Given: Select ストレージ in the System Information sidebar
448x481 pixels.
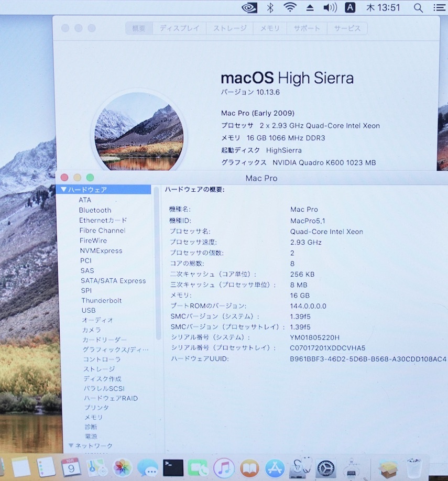Looking at the screenshot, I should pos(99,369).
